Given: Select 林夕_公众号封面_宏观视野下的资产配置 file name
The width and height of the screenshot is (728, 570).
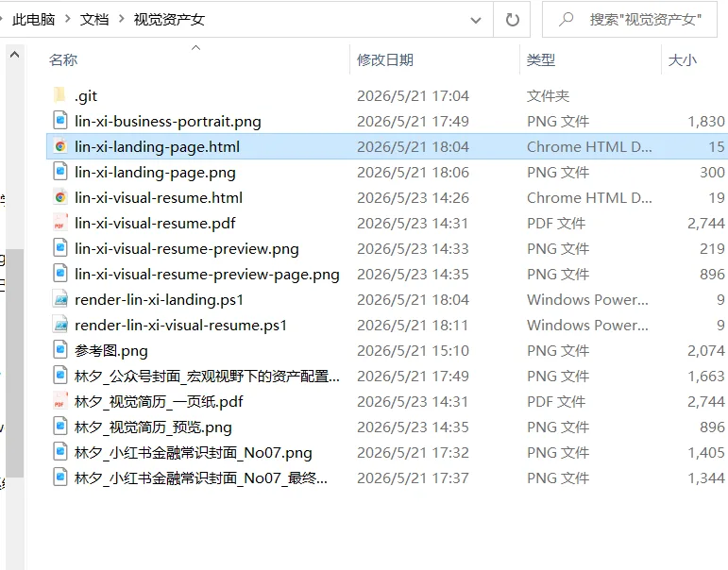Looking at the screenshot, I should pos(207,377).
